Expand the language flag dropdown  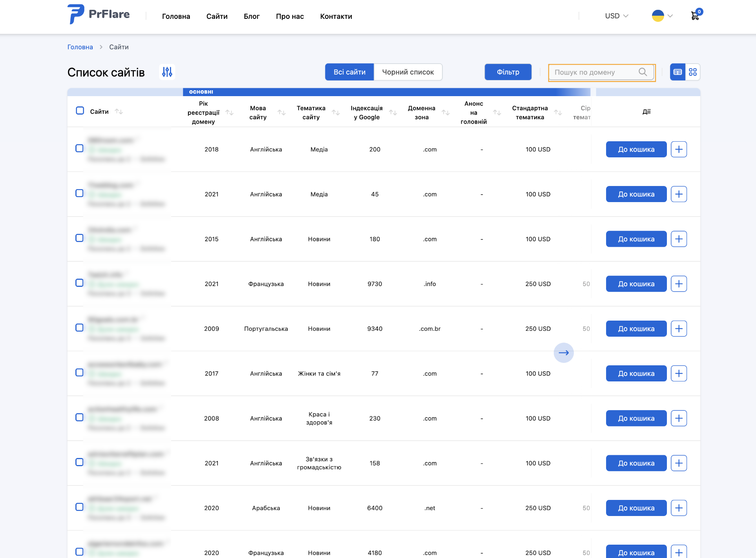(662, 16)
